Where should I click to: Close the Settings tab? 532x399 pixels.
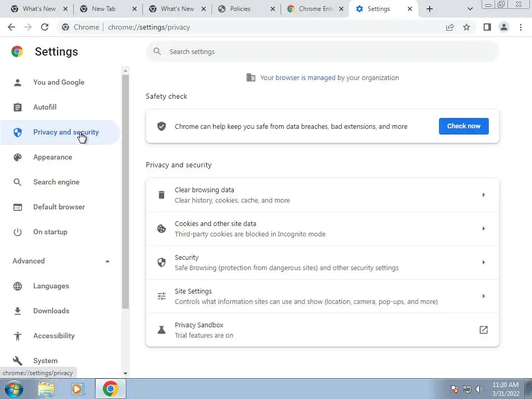pos(410,9)
